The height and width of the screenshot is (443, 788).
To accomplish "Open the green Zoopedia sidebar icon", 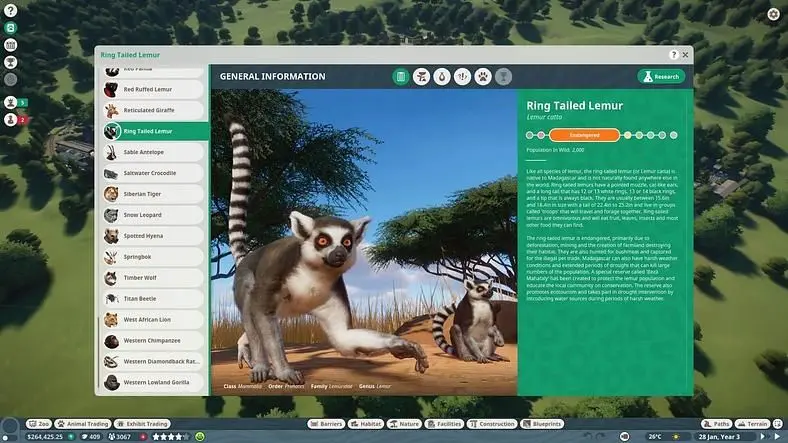I will 11,28.
